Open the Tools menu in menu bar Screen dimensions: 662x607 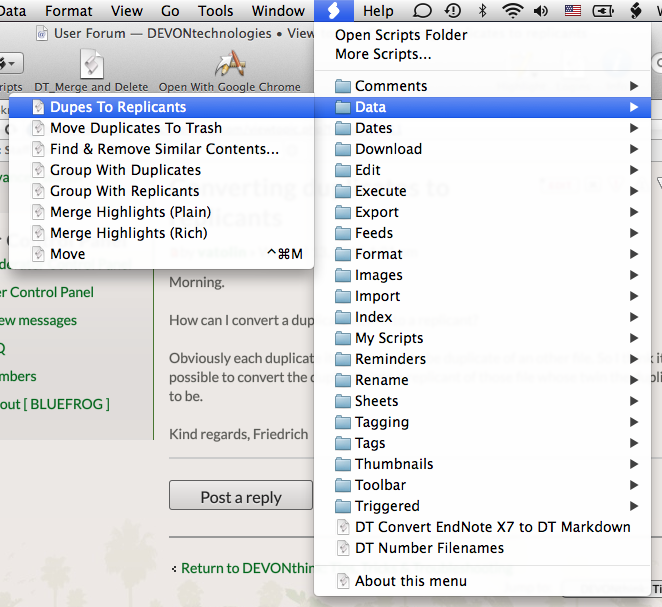[x=215, y=11]
